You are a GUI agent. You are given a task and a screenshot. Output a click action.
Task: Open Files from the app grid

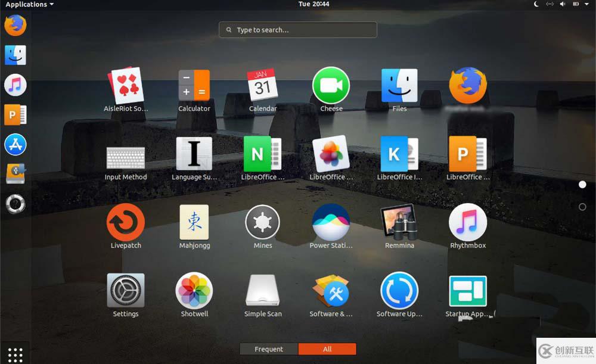(x=399, y=86)
